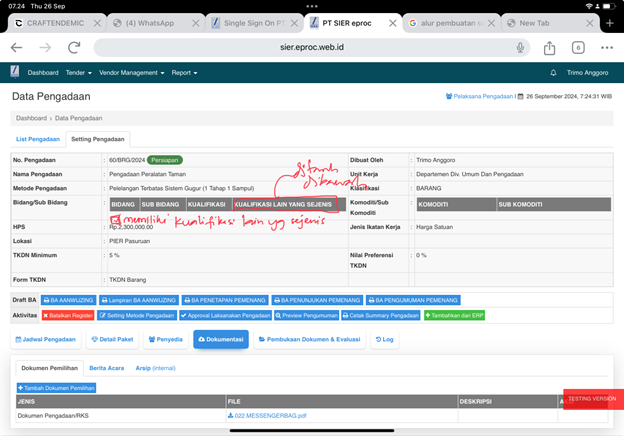Tap the browser back arrow

(16, 48)
